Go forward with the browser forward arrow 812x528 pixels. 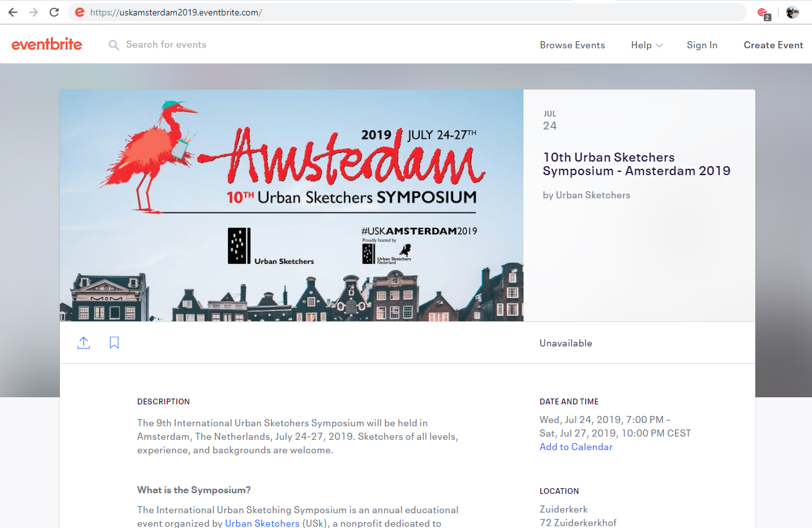click(33, 12)
